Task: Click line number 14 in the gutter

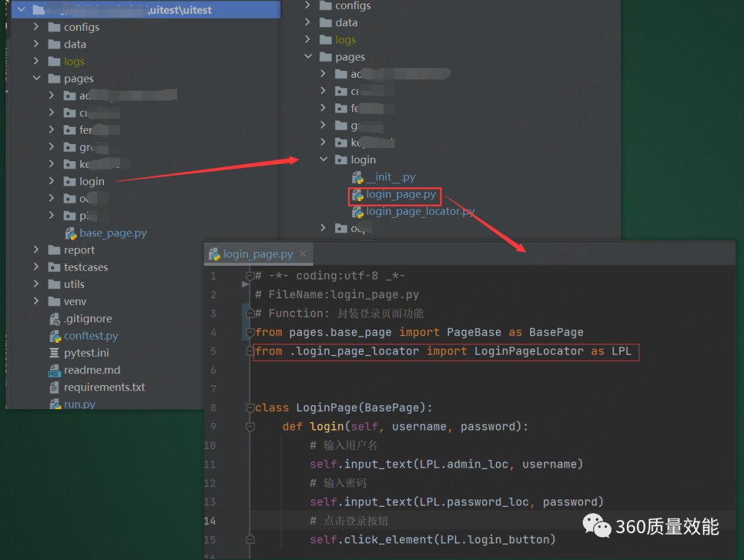Action: pyautogui.click(x=209, y=521)
